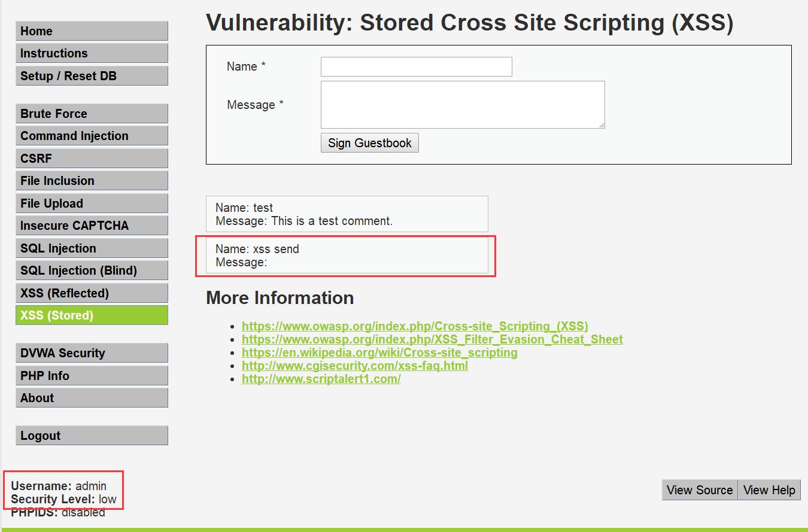Click the Stored XSS page title
Viewport: 808px width, 532px height.
pyautogui.click(x=470, y=23)
